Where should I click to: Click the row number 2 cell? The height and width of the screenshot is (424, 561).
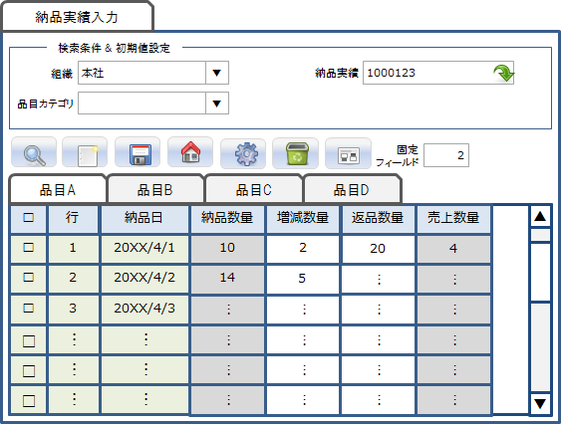point(73,279)
